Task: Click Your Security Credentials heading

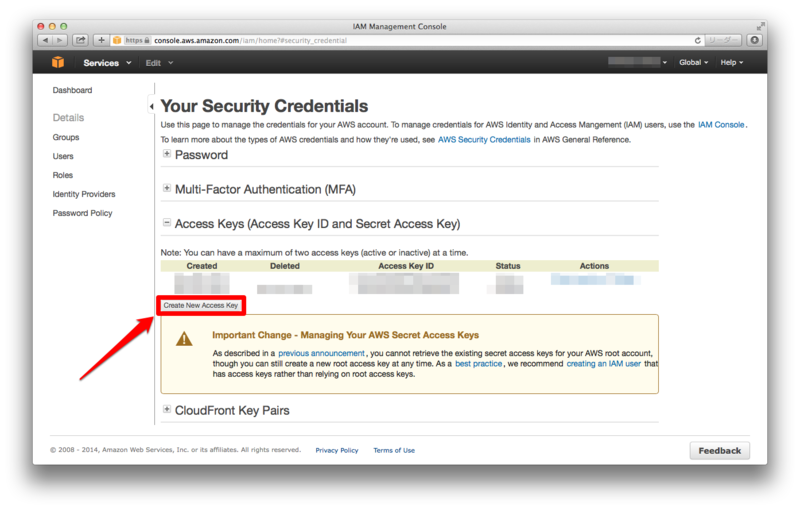Action: 264,106
